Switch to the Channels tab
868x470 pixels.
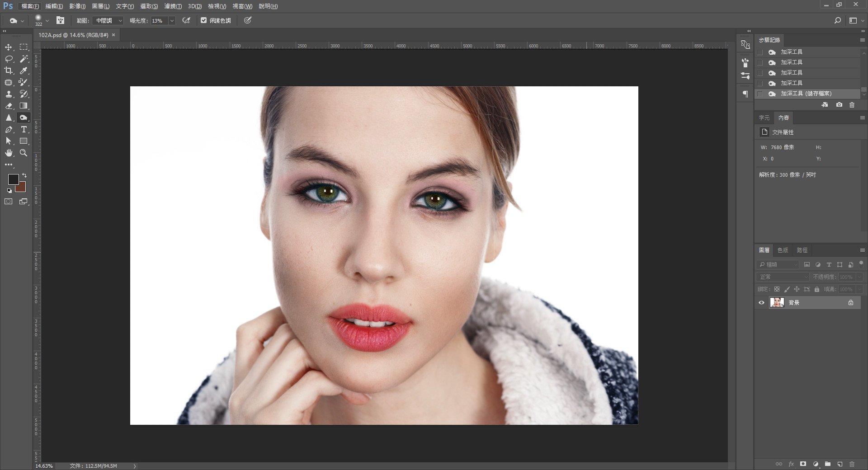click(x=783, y=250)
